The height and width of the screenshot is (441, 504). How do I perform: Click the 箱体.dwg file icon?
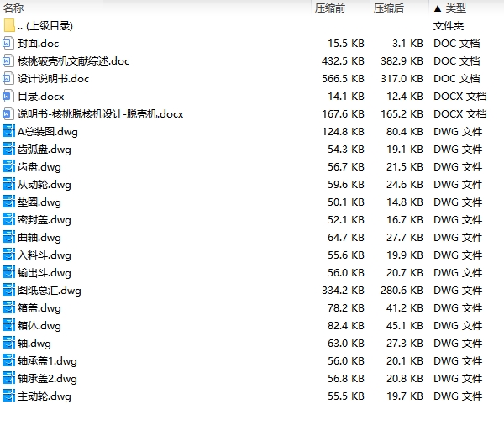click(x=8, y=326)
